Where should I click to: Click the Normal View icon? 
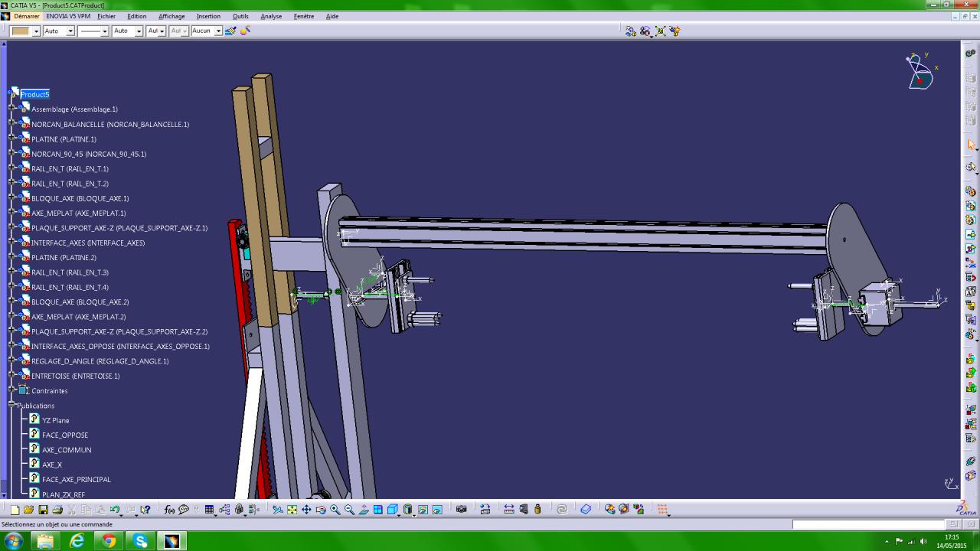(364, 510)
